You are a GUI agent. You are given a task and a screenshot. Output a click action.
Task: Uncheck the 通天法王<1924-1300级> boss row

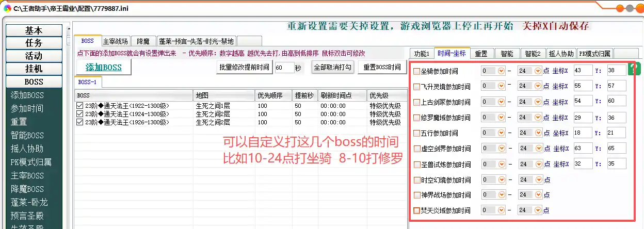[79, 114]
